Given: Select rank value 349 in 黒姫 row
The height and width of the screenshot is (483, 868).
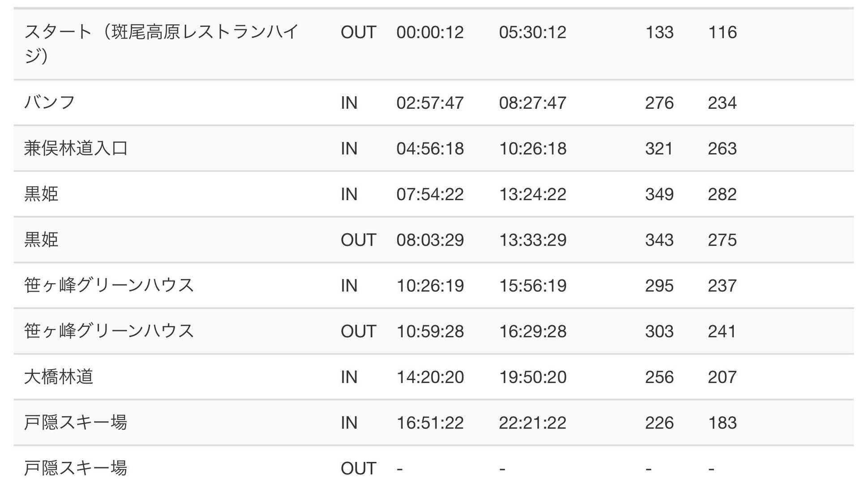Looking at the screenshot, I should (659, 194).
